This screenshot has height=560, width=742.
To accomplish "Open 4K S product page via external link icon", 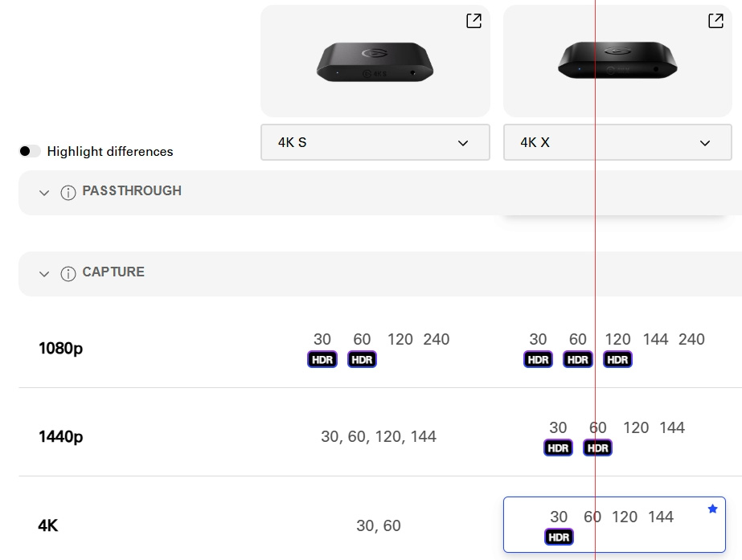I will (x=473, y=21).
